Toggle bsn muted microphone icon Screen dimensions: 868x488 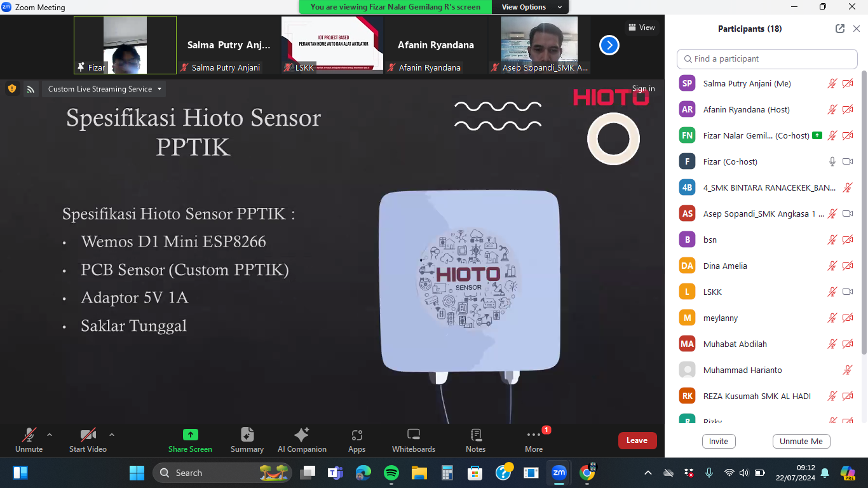(832, 240)
